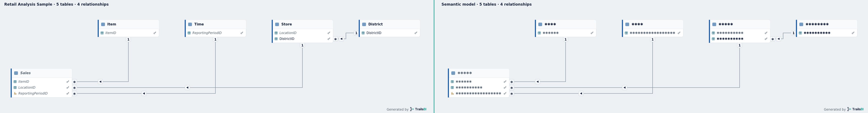The height and width of the screenshot is (113, 868).
Task: Select the Item table header
Action: [128, 24]
